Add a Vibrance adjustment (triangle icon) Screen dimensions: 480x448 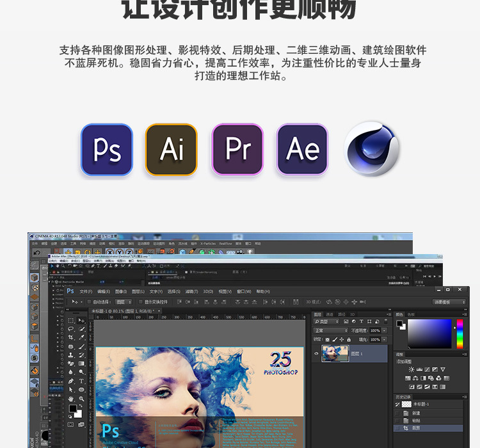(x=443, y=370)
